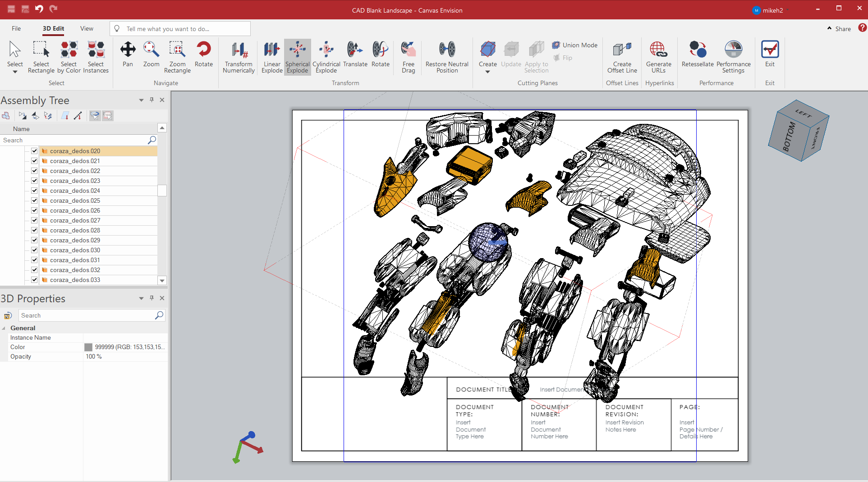Open Transform Numerically tool
The width and height of the screenshot is (868, 482).
tap(239, 57)
